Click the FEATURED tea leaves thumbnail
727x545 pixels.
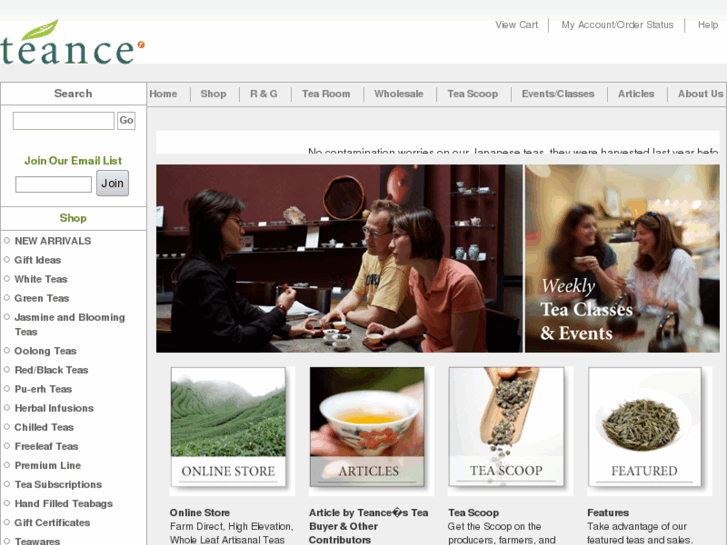[x=644, y=427]
